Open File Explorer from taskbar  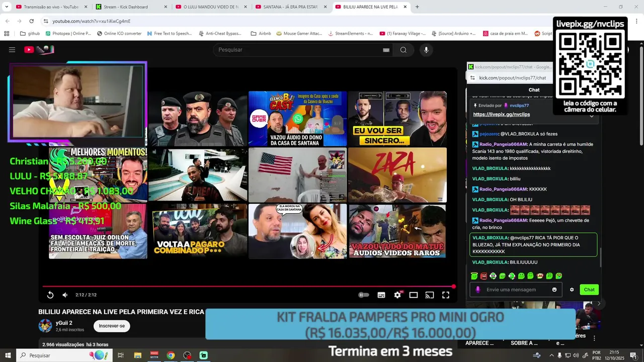[137, 355]
